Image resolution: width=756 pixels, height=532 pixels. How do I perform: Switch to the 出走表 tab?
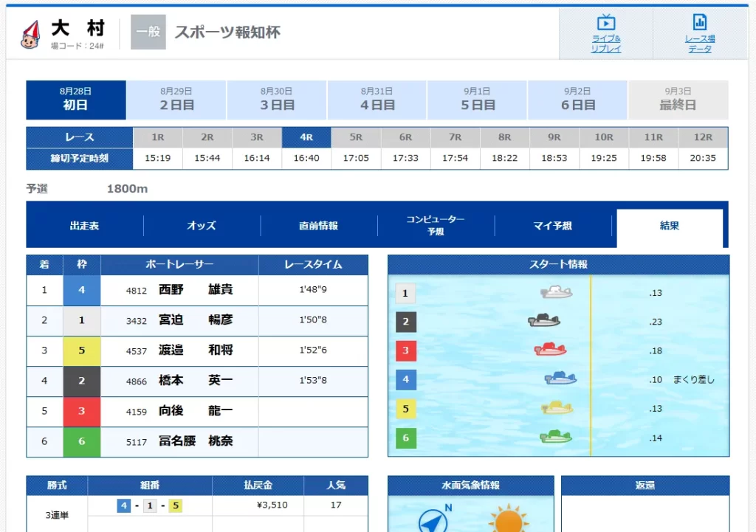pyautogui.click(x=83, y=226)
